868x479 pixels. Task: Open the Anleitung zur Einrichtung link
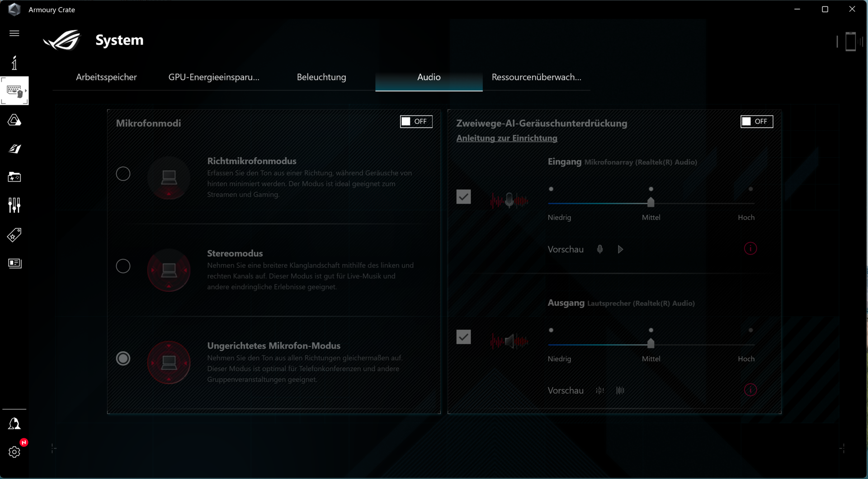click(507, 138)
